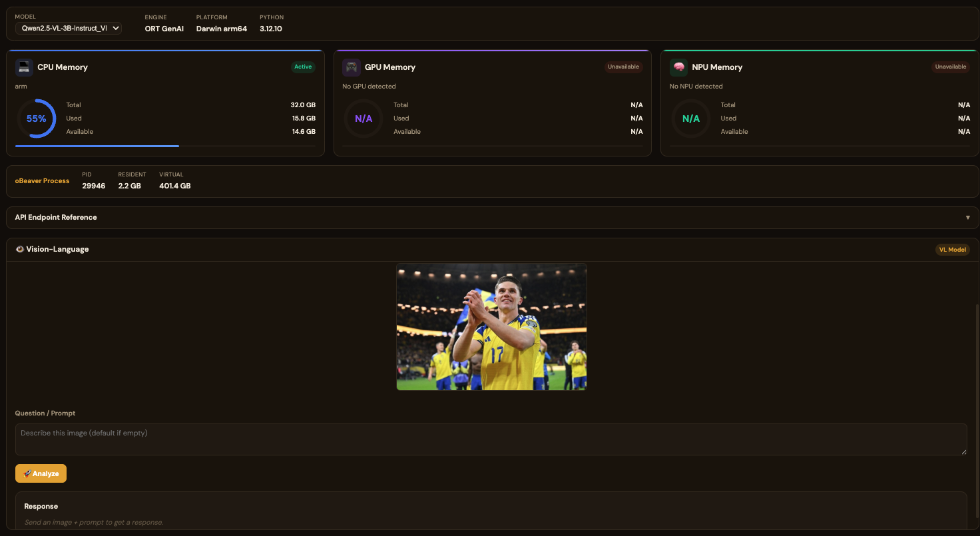The height and width of the screenshot is (536, 980).
Task: Open the Qwen2.5-VL-3B-Instruct model dropdown
Action: tap(67, 28)
